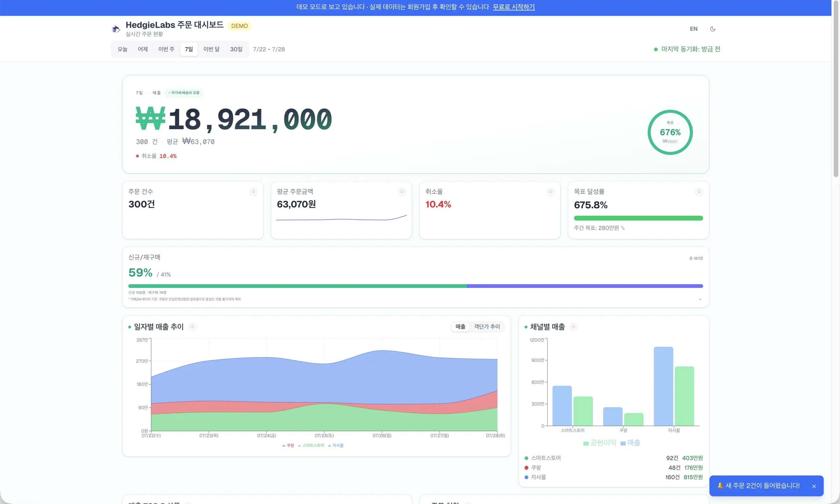Click the 평균 주문금액 card info icon
Image resolution: width=840 pixels, height=504 pixels.
pyautogui.click(x=402, y=192)
